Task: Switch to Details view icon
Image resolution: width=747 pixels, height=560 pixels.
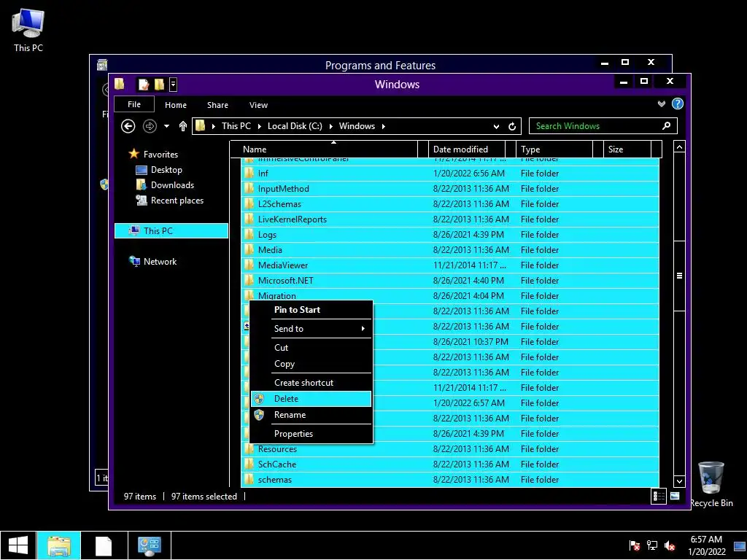Action: (x=659, y=496)
